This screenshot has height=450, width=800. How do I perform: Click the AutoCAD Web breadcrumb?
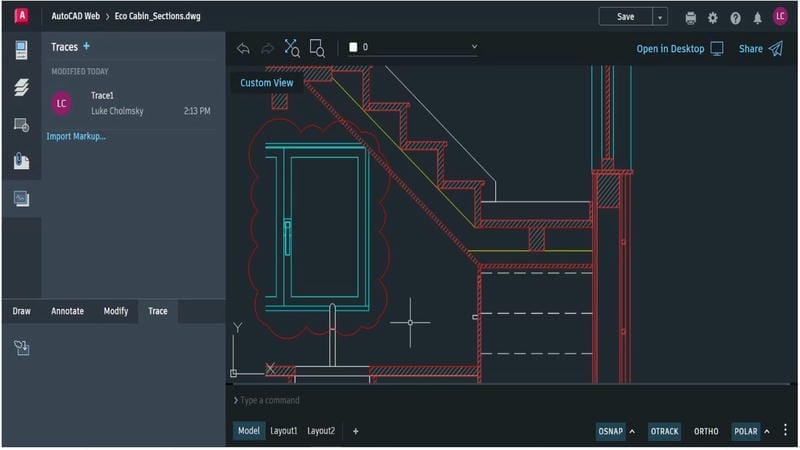pos(76,16)
